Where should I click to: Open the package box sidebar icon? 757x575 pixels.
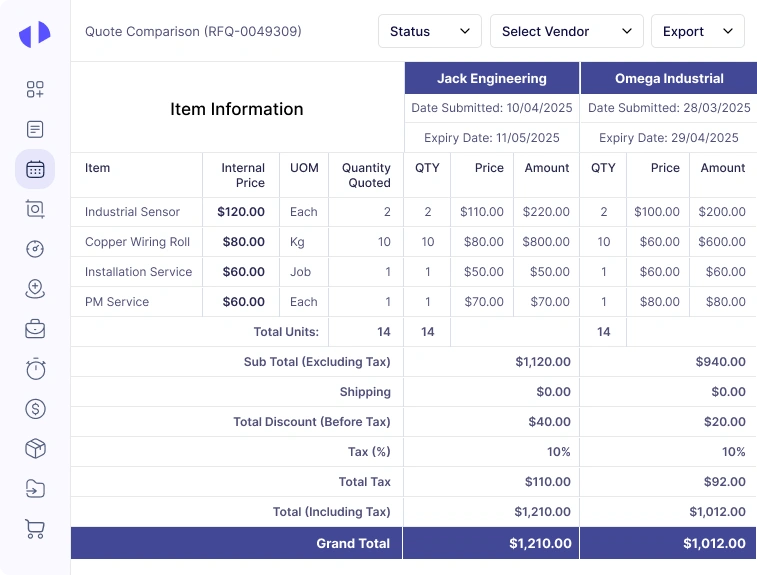click(x=35, y=449)
